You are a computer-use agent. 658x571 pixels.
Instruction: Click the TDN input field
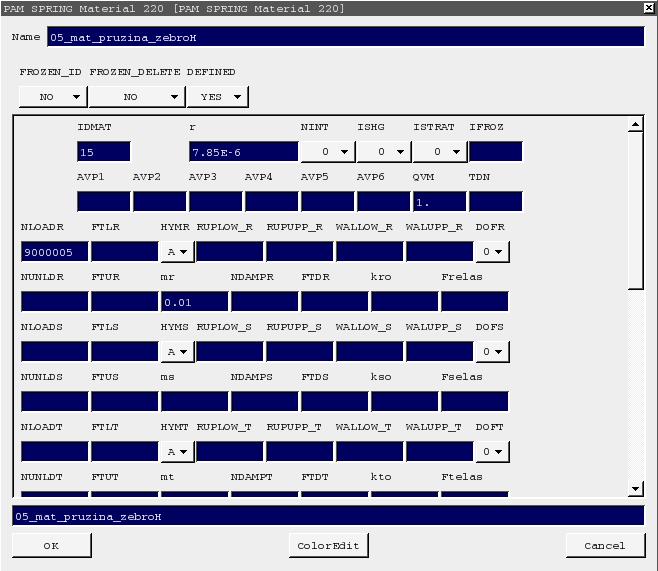pos(496,201)
